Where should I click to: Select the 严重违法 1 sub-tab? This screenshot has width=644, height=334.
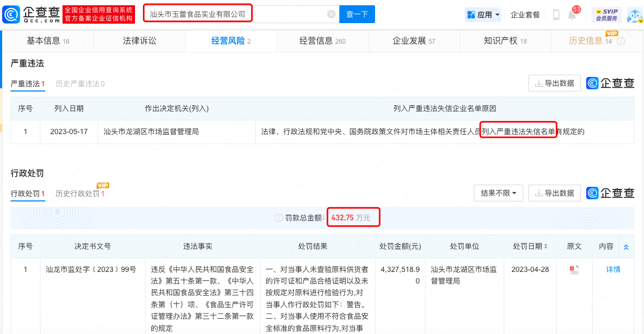pos(28,84)
